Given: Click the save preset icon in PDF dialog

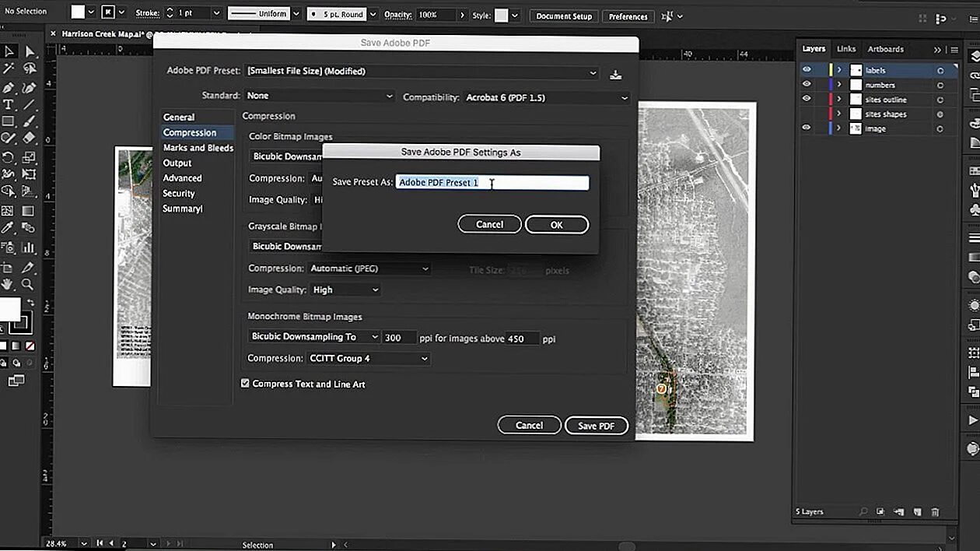Looking at the screenshot, I should tap(616, 75).
